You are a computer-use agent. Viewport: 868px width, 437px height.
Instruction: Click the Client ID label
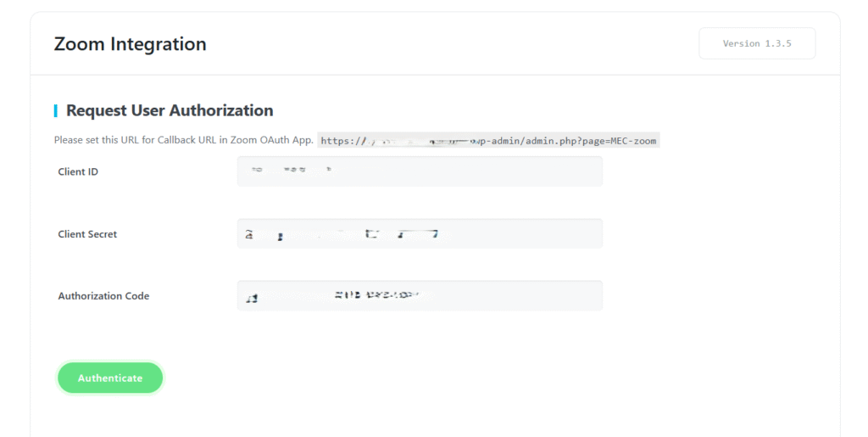click(x=78, y=171)
